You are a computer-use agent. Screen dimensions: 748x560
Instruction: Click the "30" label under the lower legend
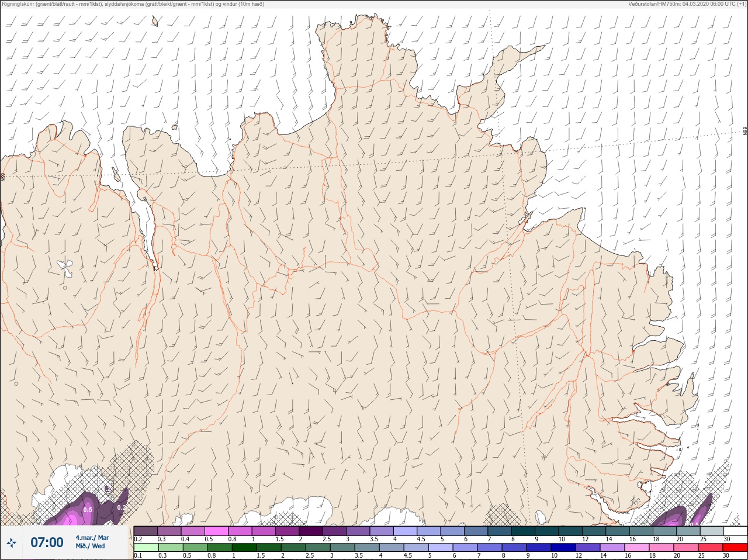pos(726,555)
